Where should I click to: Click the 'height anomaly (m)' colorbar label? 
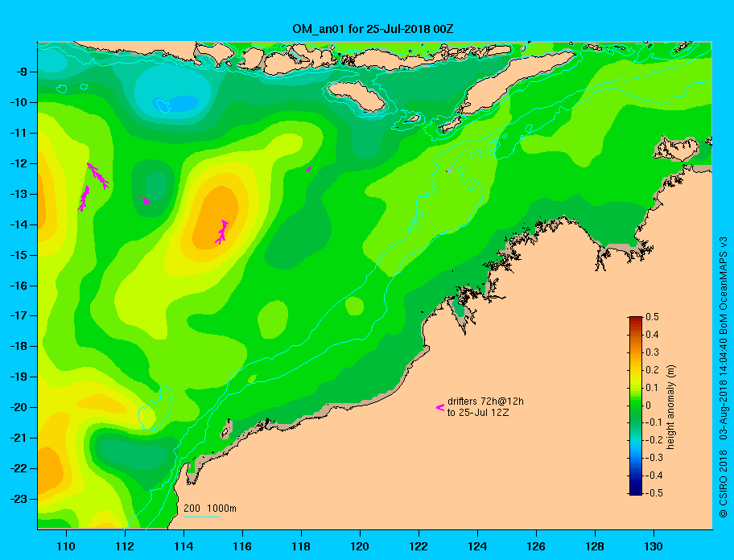[x=671, y=406]
